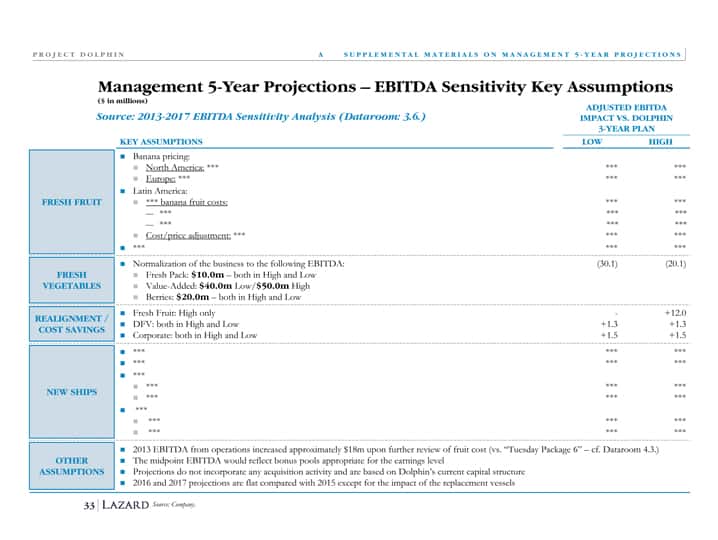Click the OTHER ASSUMPTIONS section box
The height and width of the screenshot is (540, 718).
[x=72, y=466]
